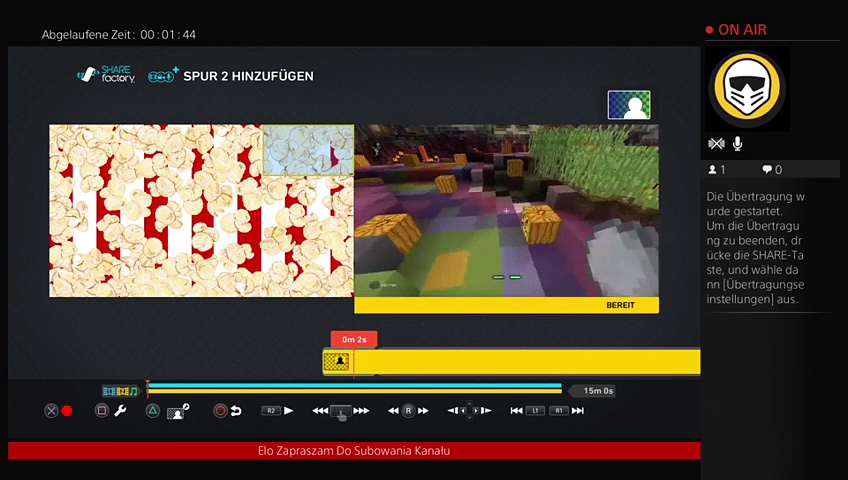Click the 0m 2s playhead marker
Image resolution: width=848 pixels, height=480 pixels.
[x=354, y=340]
